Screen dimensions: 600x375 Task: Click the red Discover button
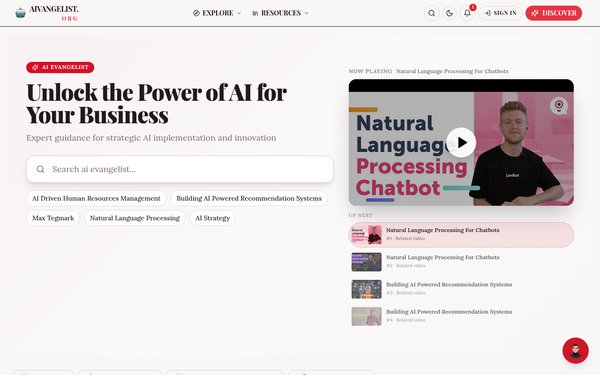tap(554, 13)
